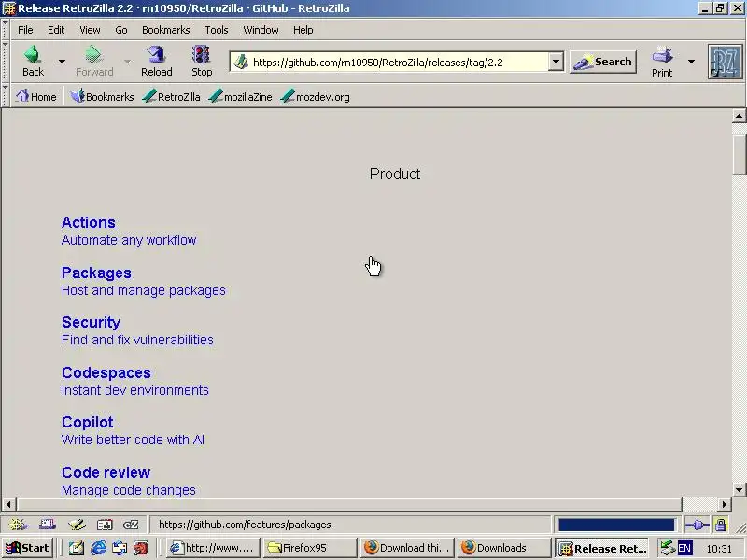Click the horizontal scrollbar left arrow
This screenshot has height=560, width=747.
tap(8, 504)
